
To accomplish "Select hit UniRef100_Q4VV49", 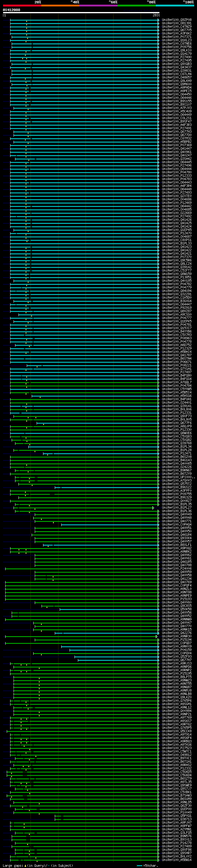I will coord(177,515).
